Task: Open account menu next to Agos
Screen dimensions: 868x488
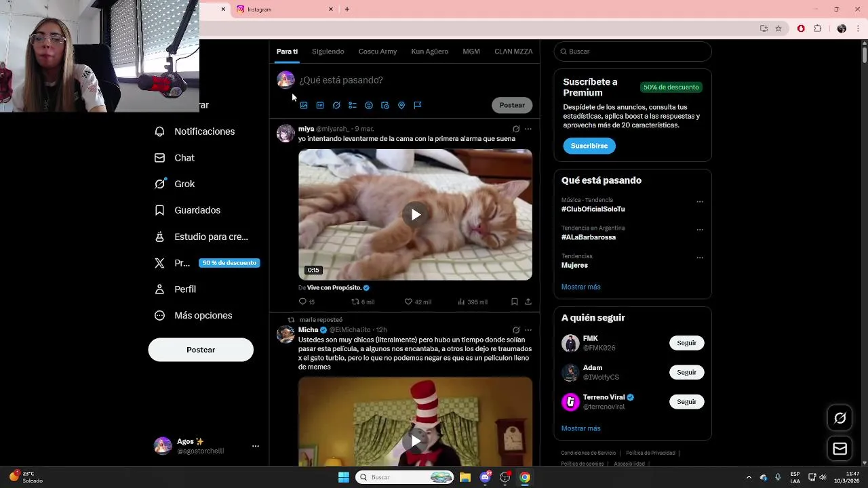Action: [256, 446]
